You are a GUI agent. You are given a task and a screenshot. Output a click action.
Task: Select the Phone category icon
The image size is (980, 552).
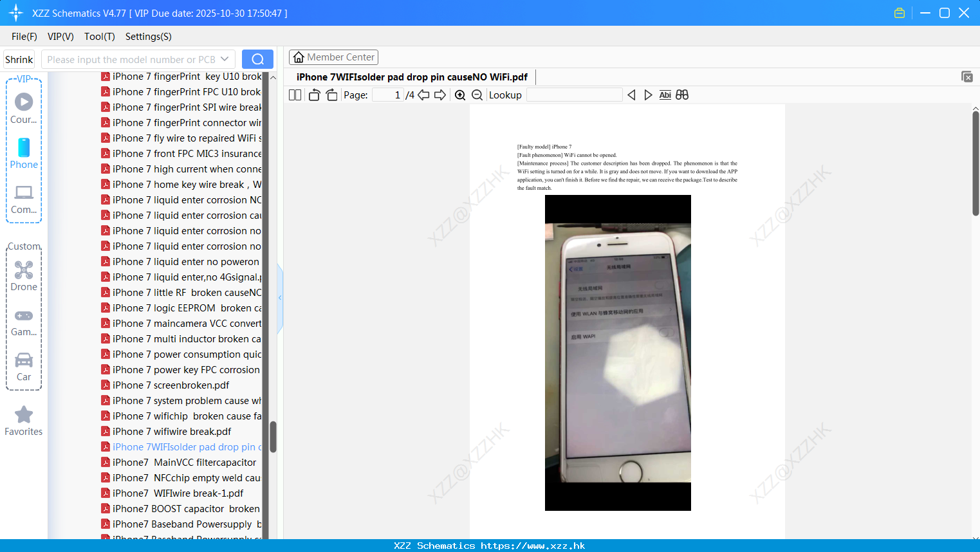coord(24,153)
